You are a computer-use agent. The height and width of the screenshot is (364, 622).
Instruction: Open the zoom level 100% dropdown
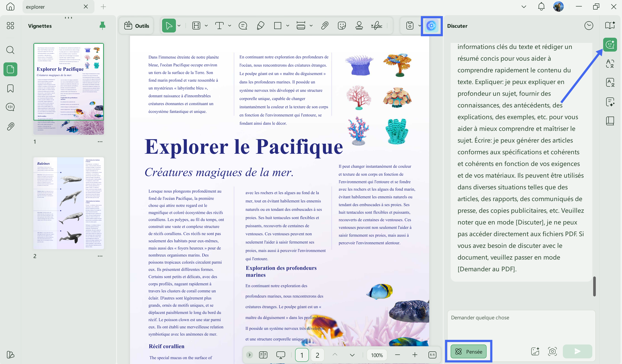tap(377, 355)
